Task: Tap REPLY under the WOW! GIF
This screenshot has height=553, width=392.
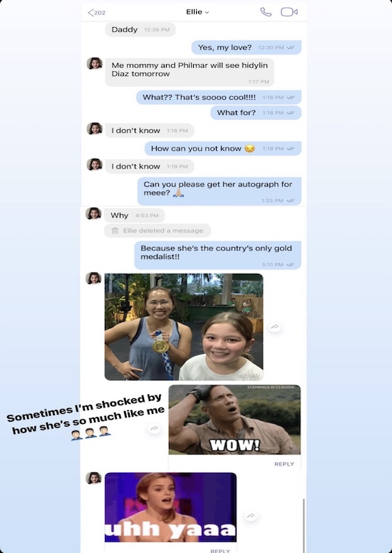Action: [x=284, y=464]
